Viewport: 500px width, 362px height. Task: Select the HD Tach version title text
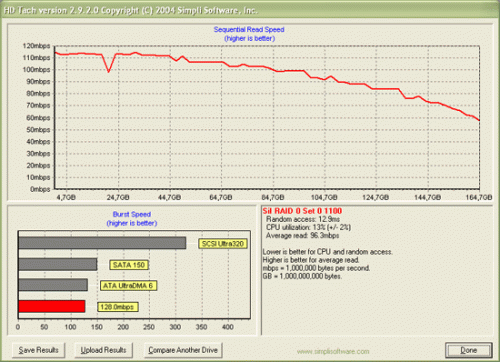(x=130, y=10)
